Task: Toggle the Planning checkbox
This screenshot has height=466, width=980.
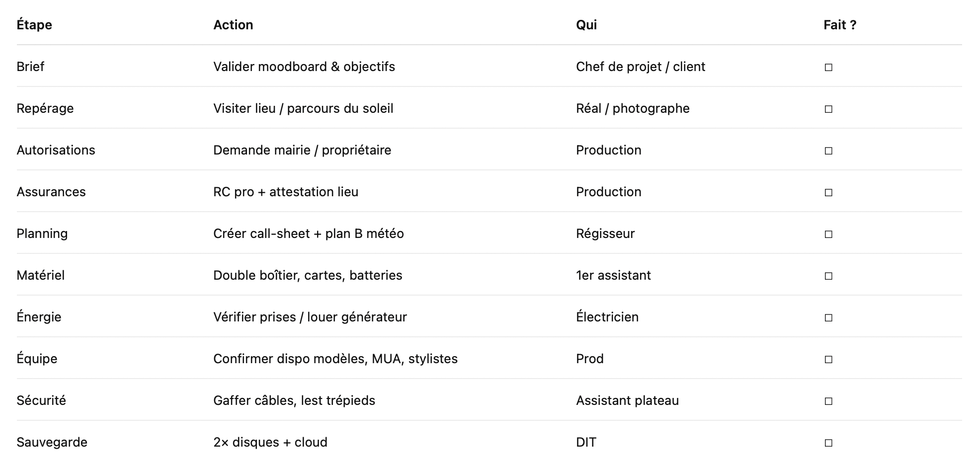Action: (828, 234)
